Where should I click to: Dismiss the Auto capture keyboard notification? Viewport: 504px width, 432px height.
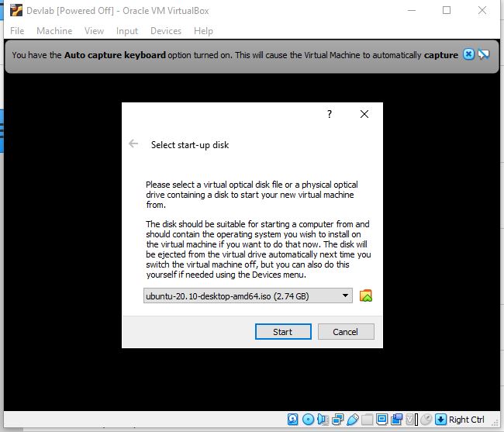coord(468,54)
